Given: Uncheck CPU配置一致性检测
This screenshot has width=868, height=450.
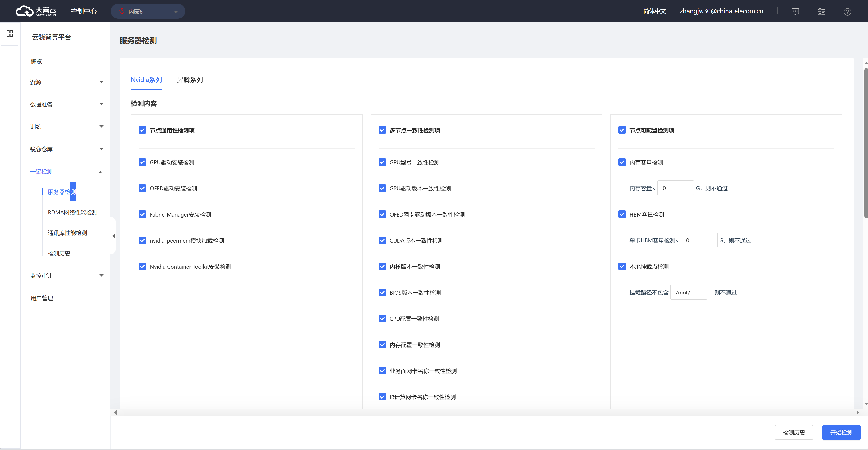Looking at the screenshot, I should tap(382, 318).
